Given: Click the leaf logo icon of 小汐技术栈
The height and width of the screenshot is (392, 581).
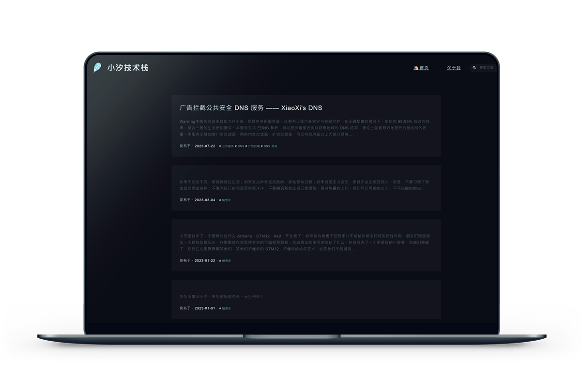Looking at the screenshot, I should click(97, 68).
